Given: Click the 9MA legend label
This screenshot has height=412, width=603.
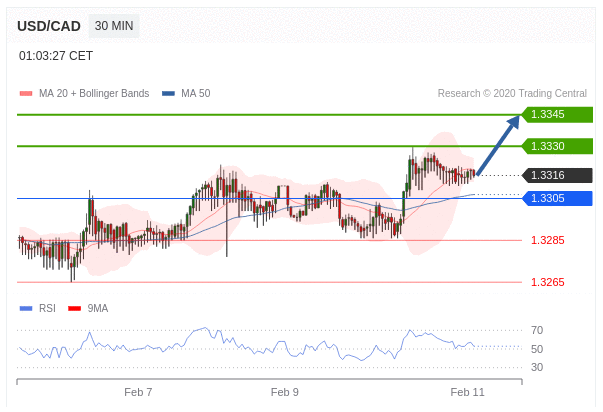Looking at the screenshot, I should (x=98, y=309).
